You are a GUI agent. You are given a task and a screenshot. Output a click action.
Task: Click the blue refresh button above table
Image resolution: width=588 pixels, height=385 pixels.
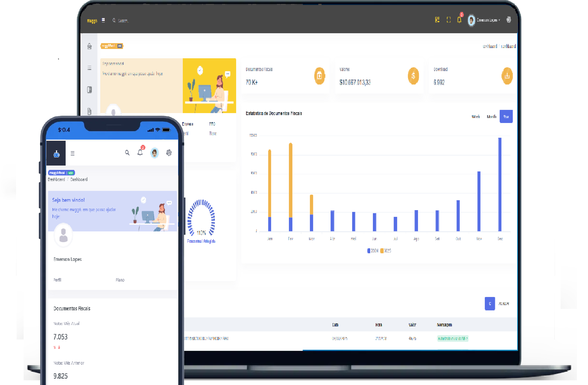tap(489, 304)
